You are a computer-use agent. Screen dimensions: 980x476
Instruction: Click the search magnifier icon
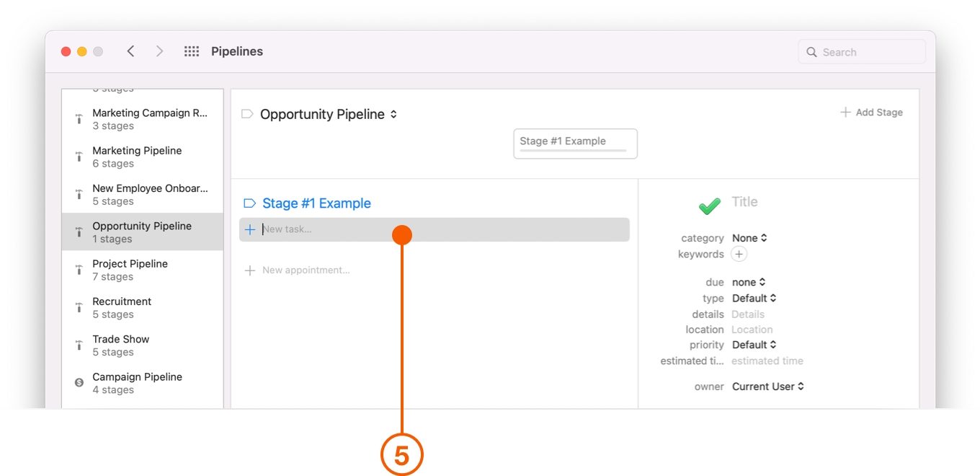pyautogui.click(x=812, y=51)
